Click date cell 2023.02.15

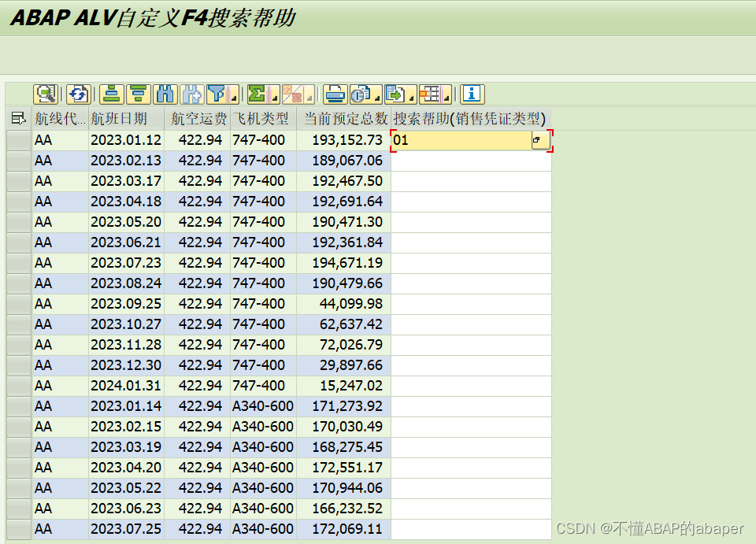pos(126,427)
